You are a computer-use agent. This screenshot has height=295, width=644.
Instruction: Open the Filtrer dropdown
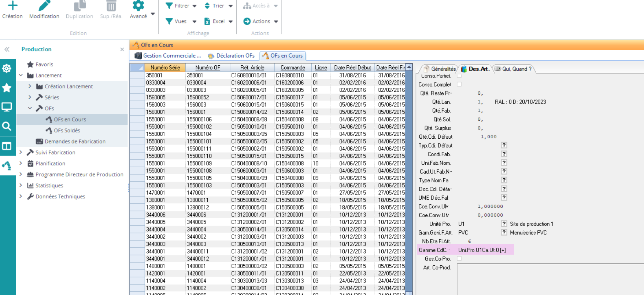click(x=181, y=6)
